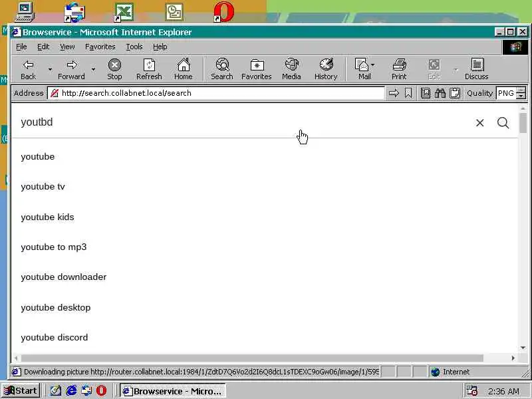Stop the page from loading
The image size is (532, 399).
(x=114, y=70)
